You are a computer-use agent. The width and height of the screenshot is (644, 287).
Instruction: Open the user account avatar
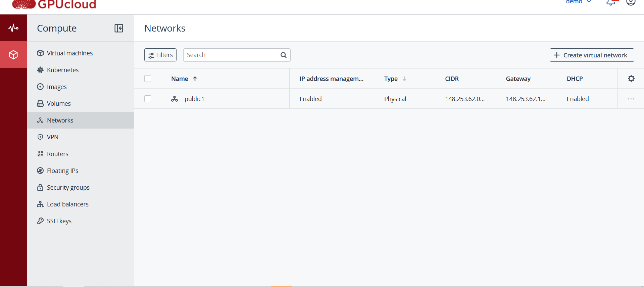(x=631, y=2)
